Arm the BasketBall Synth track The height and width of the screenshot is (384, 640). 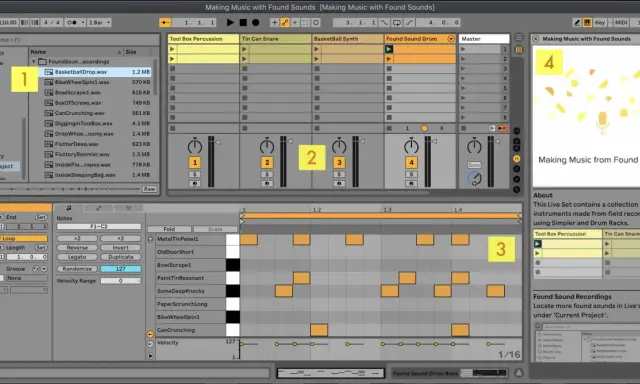tap(339, 184)
